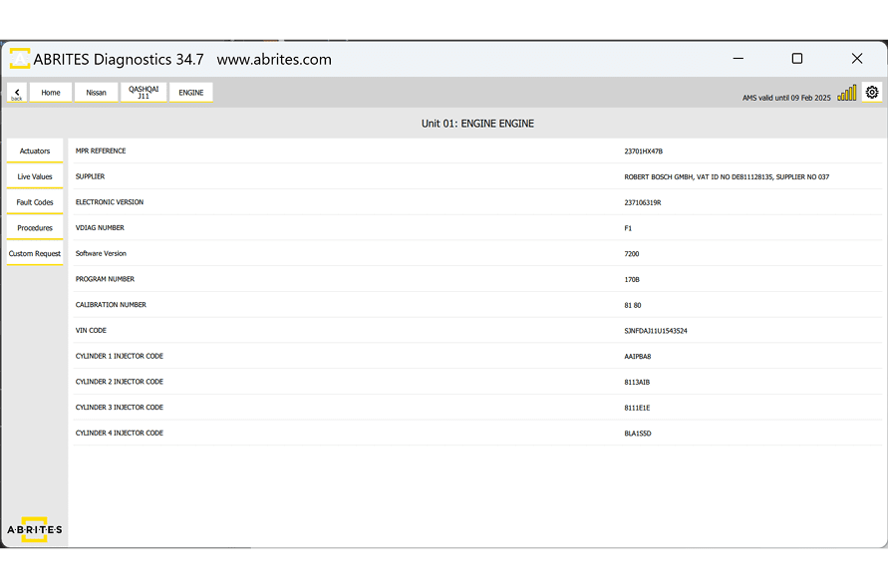Select the CYLINDER 1 INJECTOR CODE row
Screen dimensions: 888x588
(x=477, y=356)
